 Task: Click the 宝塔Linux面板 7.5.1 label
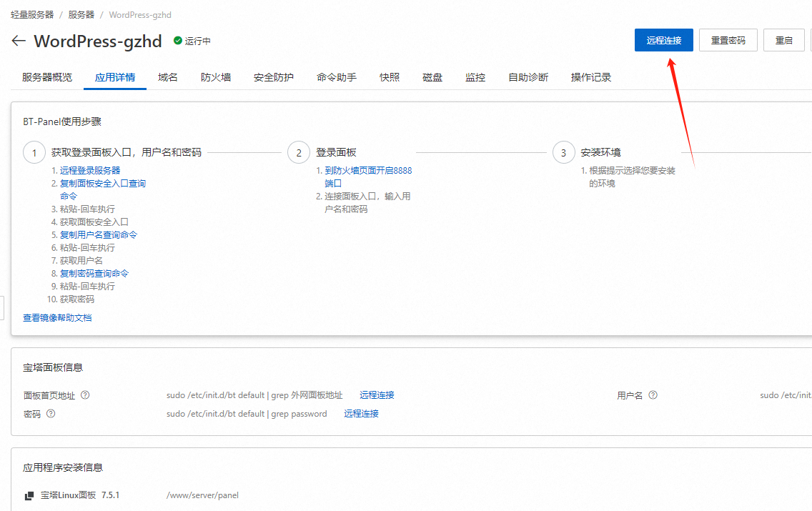(x=80, y=495)
